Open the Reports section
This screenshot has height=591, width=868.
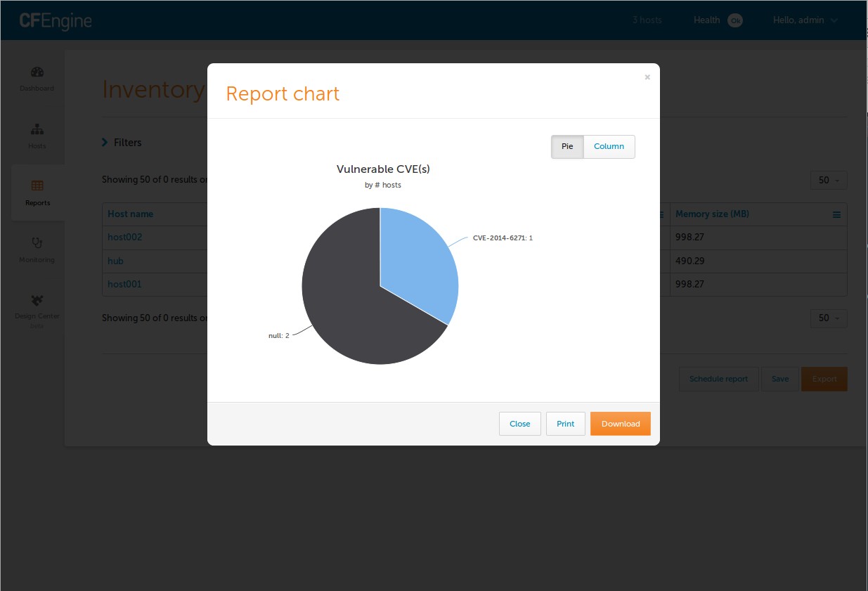[x=37, y=193]
